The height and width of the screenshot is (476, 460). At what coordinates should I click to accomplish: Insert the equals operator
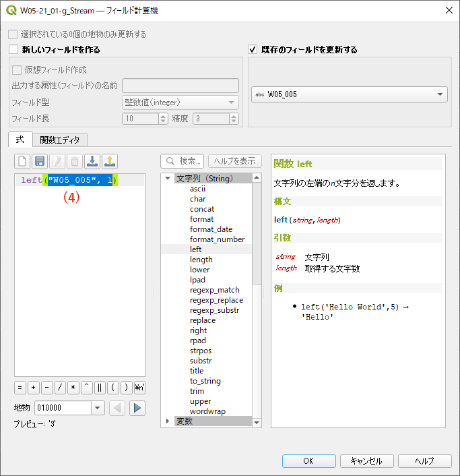[x=20, y=388]
